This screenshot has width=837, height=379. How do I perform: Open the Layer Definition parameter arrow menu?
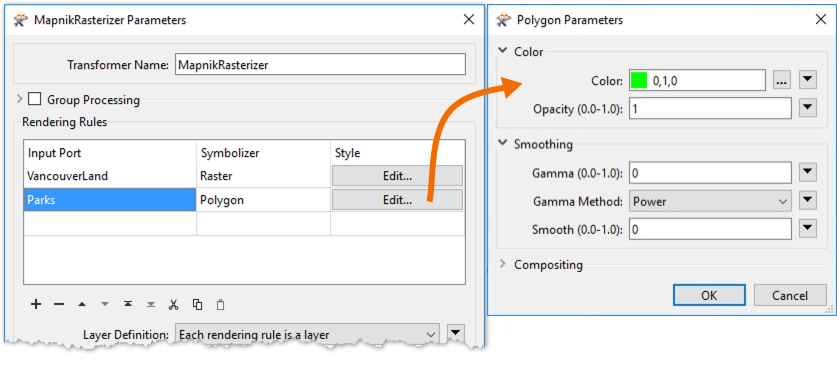(455, 333)
